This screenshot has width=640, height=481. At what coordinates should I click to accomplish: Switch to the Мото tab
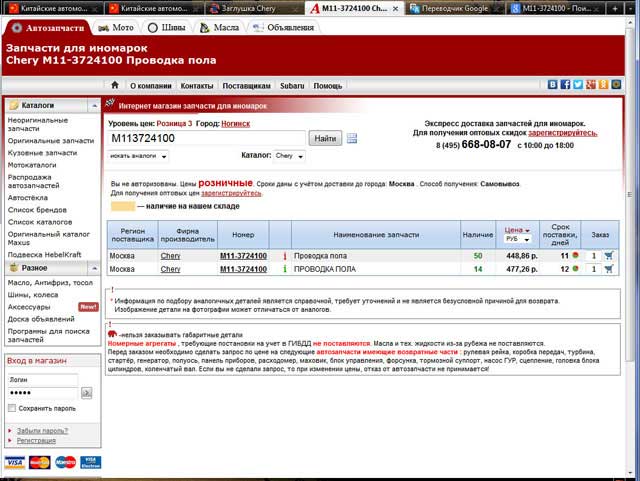pyautogui.click(x=116, y=28)
